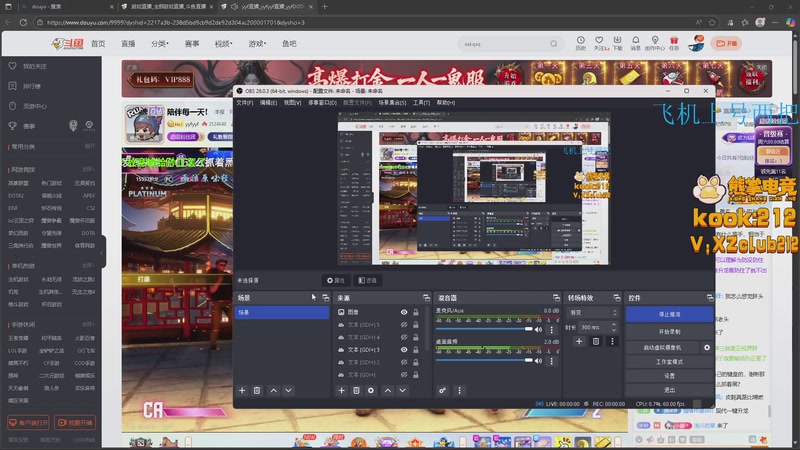The image size is (800, 450).
Task: Open OBS 编辑(E) menu
Action: (268, 103)
